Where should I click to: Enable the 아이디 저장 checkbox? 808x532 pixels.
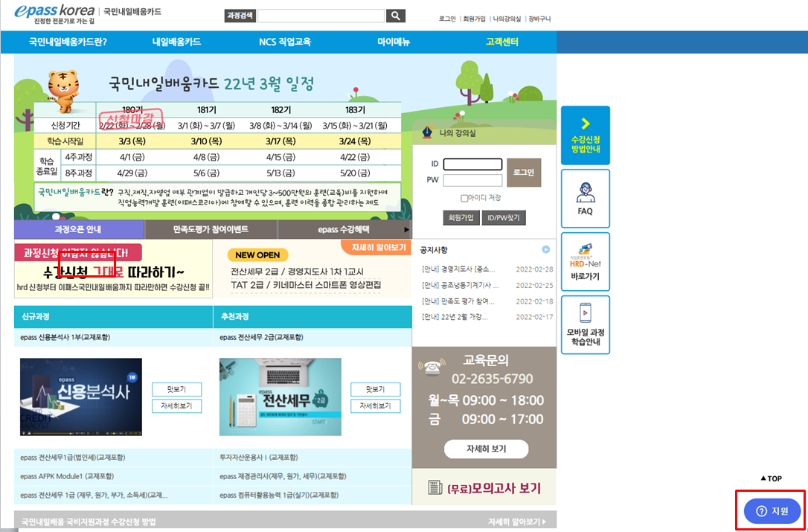pyautogui.click(x=464, y=198)
